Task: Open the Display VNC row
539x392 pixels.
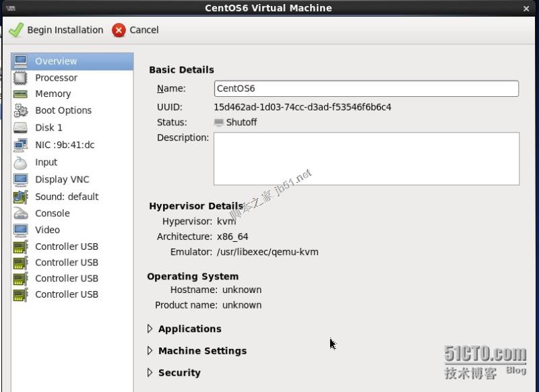Action: click(72, 180)
